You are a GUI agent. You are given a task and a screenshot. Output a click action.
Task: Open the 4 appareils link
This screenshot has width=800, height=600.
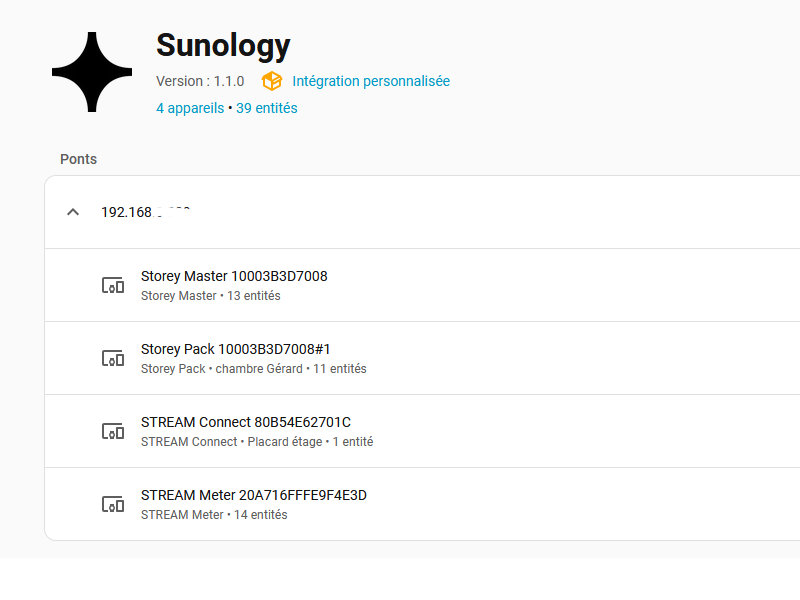(190, 108)
